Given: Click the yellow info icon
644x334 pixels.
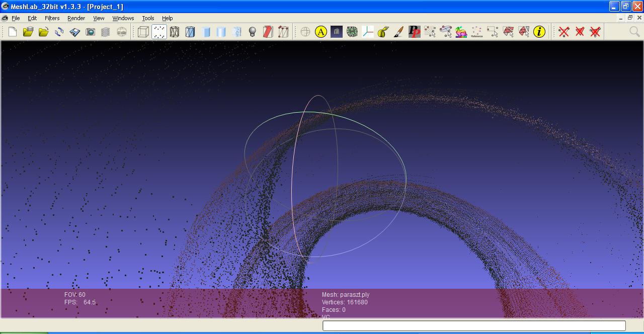Looking at the screenshot, I should 539,32.
